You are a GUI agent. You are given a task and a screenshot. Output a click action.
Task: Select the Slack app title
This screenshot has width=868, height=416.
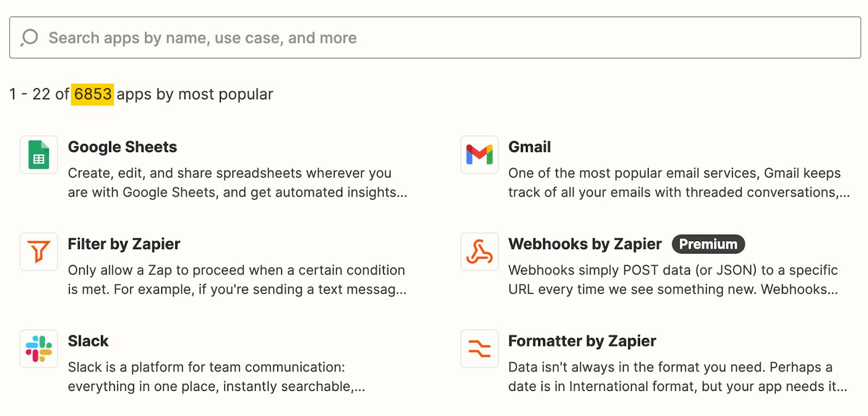click(x=88, y=341)
